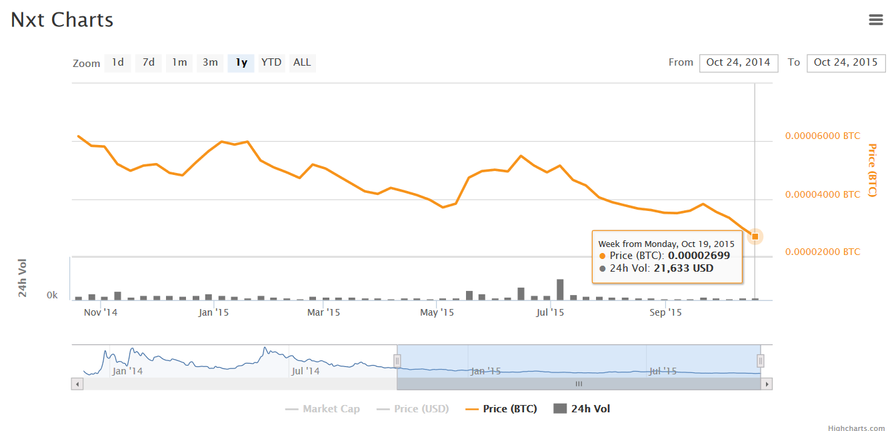Click the Nxt Charts heading
Screen dimensions: 894x431
pyautogui.click(x=62, y=20)
